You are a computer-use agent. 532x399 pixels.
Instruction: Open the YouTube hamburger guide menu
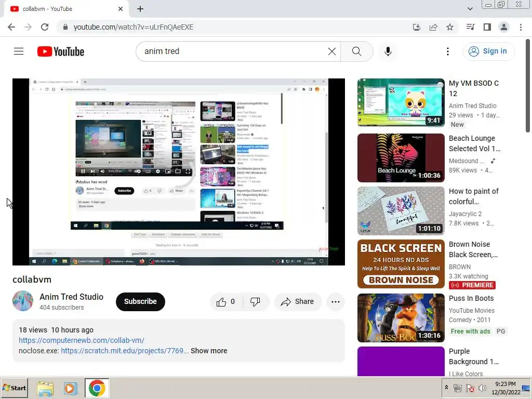pos(19,51)
